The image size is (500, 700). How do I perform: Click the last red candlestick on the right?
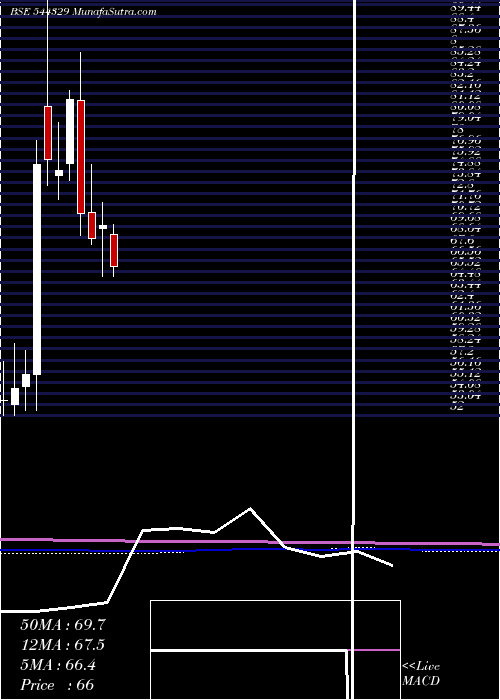click(x=114, y=250)
